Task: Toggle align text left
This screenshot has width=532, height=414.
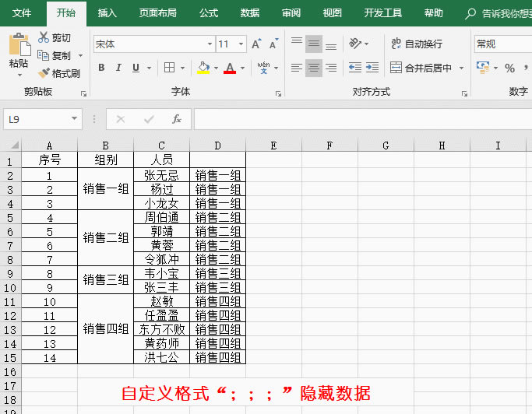Action: pyautogui.click(x=297, y=68)
